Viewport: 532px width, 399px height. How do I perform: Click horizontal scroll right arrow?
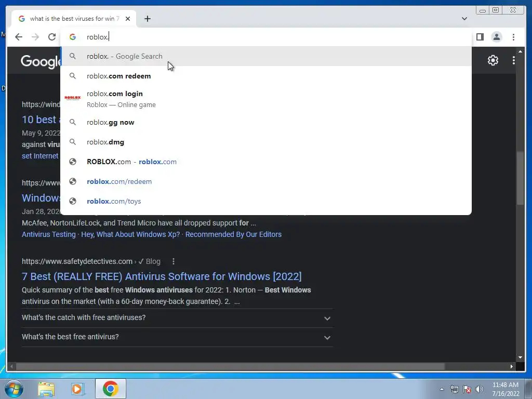[512, 366]
